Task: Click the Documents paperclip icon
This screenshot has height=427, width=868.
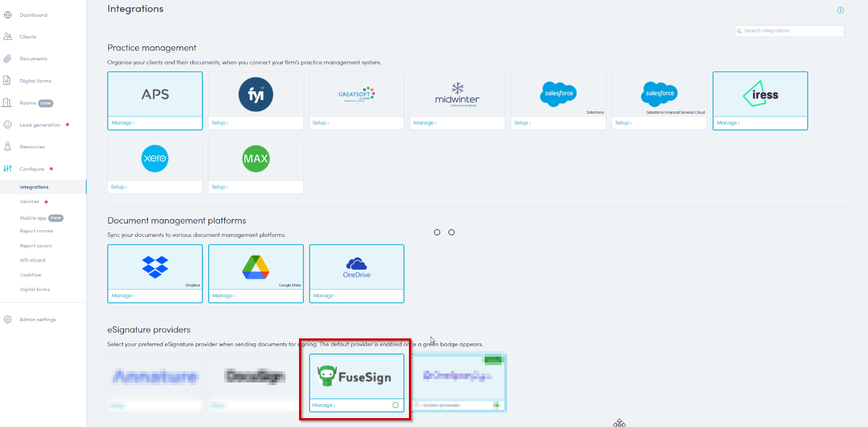Action: point(8,59)
